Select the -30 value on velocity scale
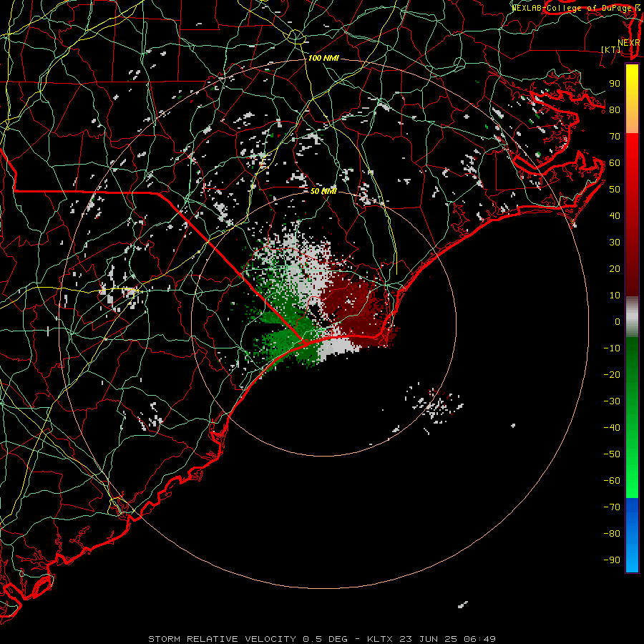644x644 pixels. click(x=612, y=401)
